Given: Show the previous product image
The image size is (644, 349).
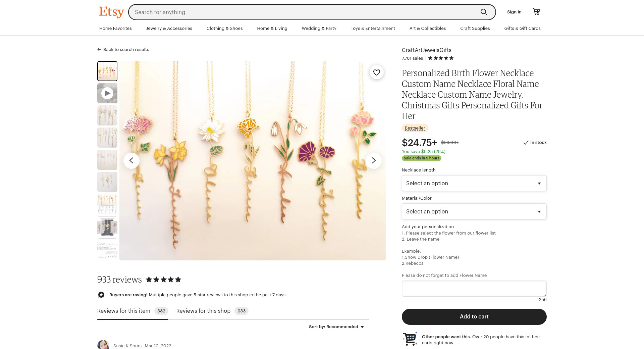Looking at the screenshot, I should pos(131,160).
